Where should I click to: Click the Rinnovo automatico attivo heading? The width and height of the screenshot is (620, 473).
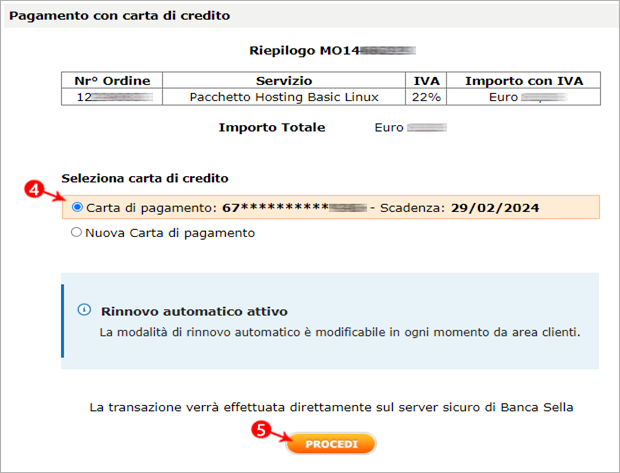[x=194, y=311]
